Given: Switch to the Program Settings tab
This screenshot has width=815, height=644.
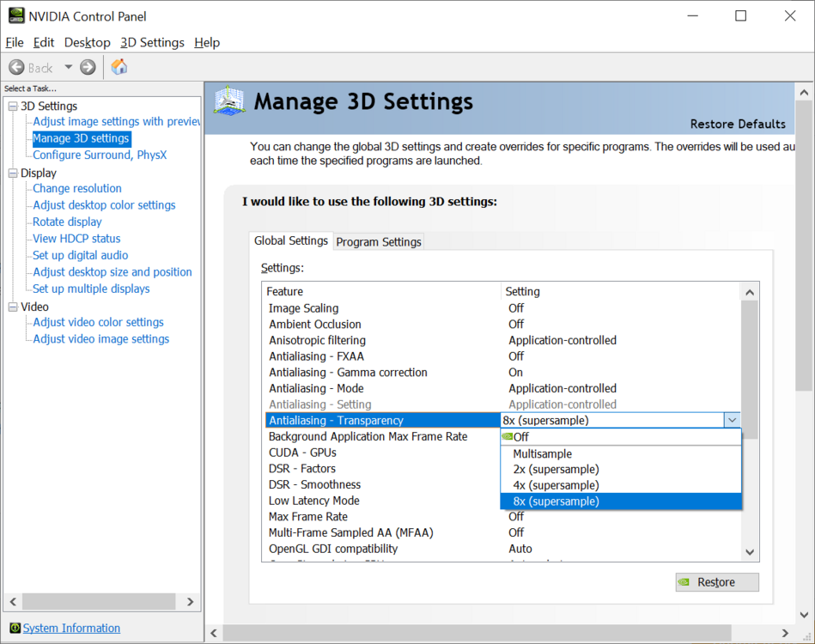Looking at the screenshot, I should pos(379,242).
